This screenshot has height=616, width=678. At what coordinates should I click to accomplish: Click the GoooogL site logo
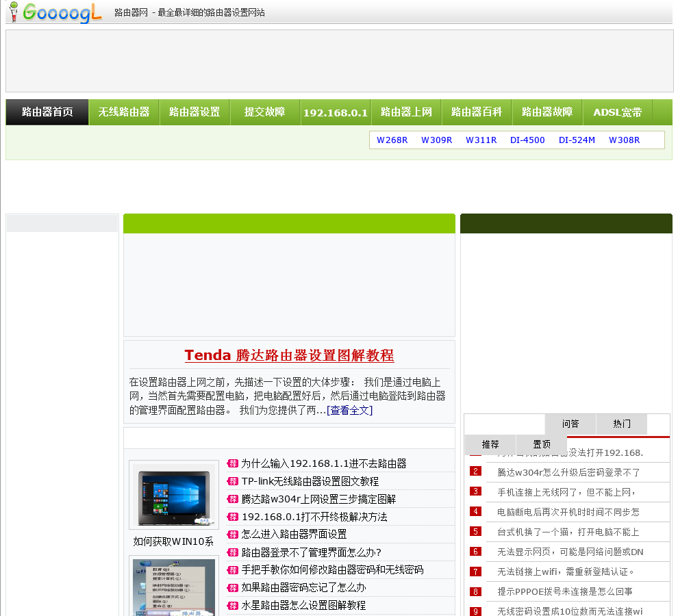55,12
